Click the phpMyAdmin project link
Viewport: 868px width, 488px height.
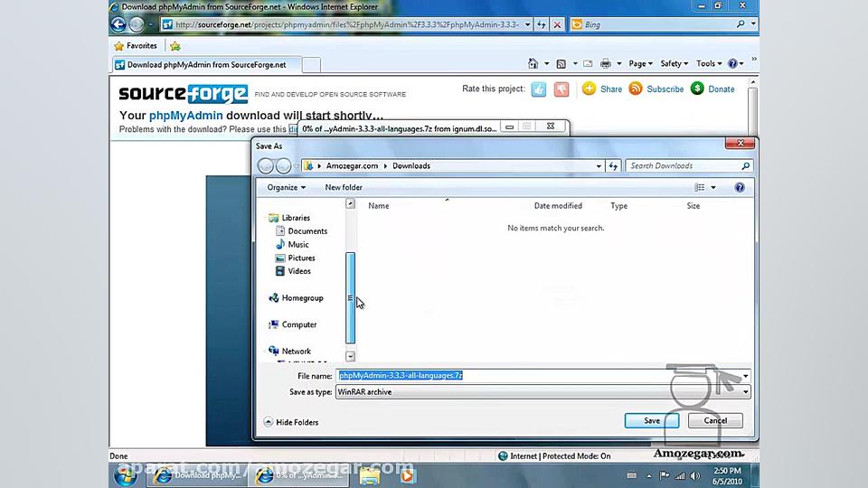[x=186, y=116]
